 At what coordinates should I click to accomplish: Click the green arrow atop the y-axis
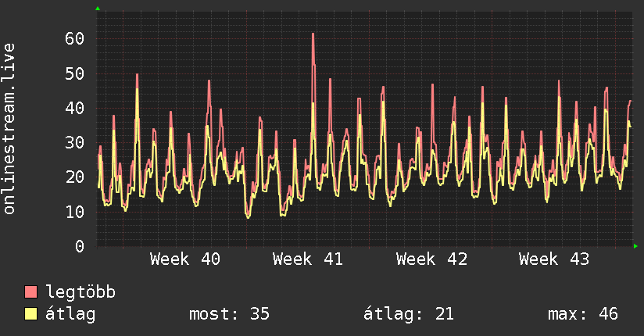click(98, 9)
